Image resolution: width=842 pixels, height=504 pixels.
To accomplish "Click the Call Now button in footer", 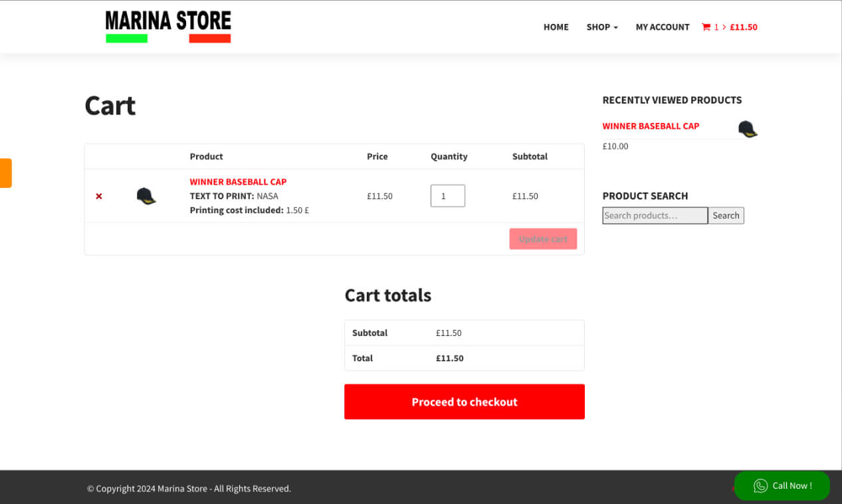I will [782, 485].
